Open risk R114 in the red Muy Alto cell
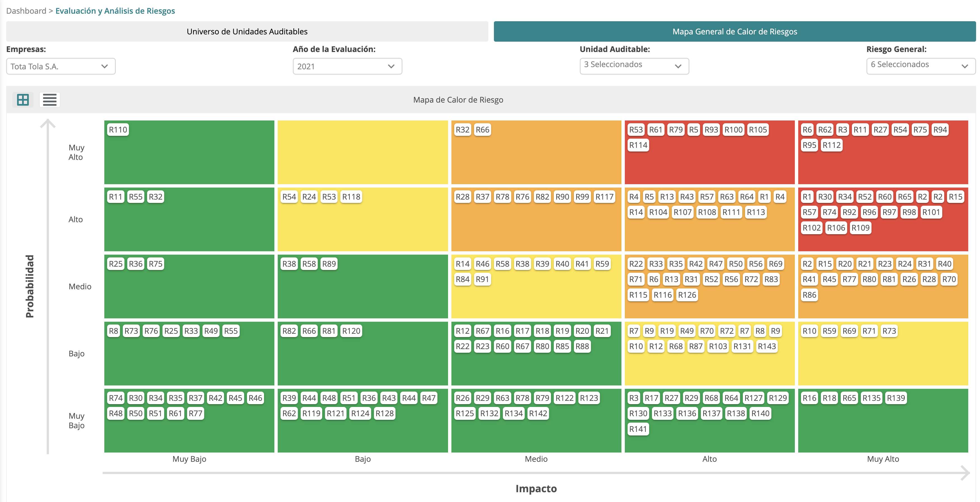Screen dimensions: 980x502 coord(638,145)
